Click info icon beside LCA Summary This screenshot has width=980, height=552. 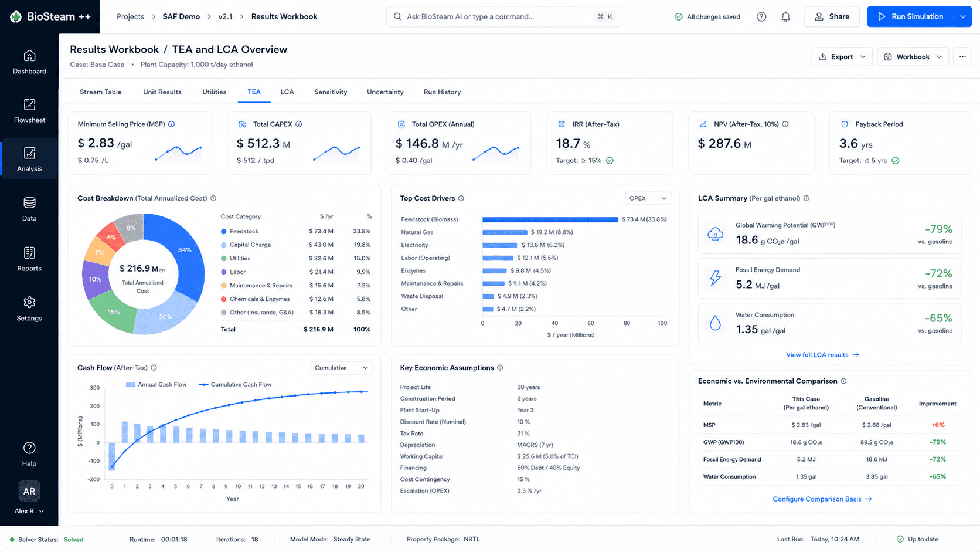point(807,198)
